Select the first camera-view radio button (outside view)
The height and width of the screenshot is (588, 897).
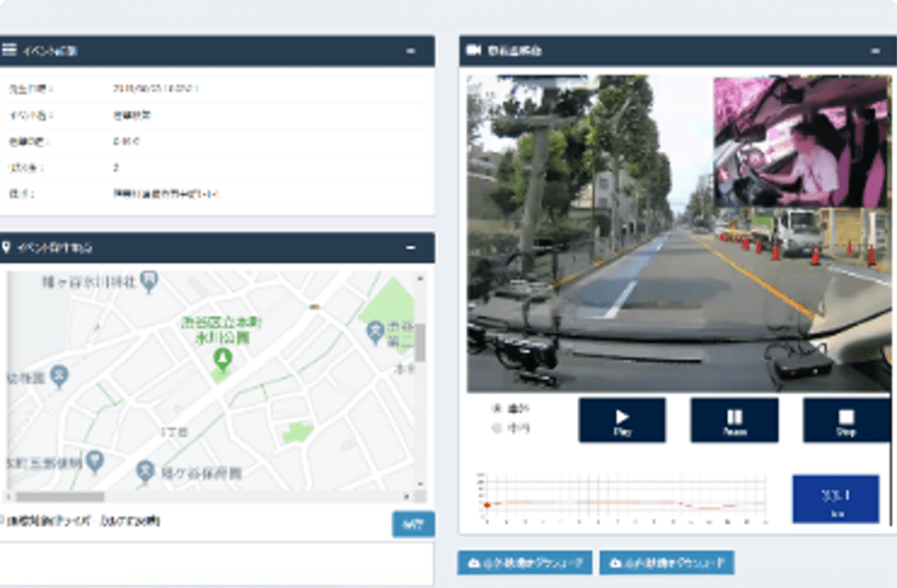point(497,409)
